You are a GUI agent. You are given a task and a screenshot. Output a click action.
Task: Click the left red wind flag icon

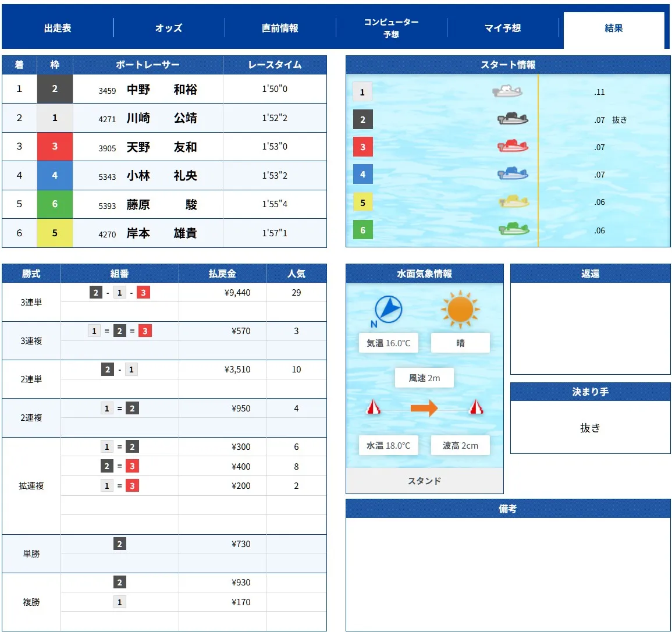pyautogui.click(x=374, y=407)
